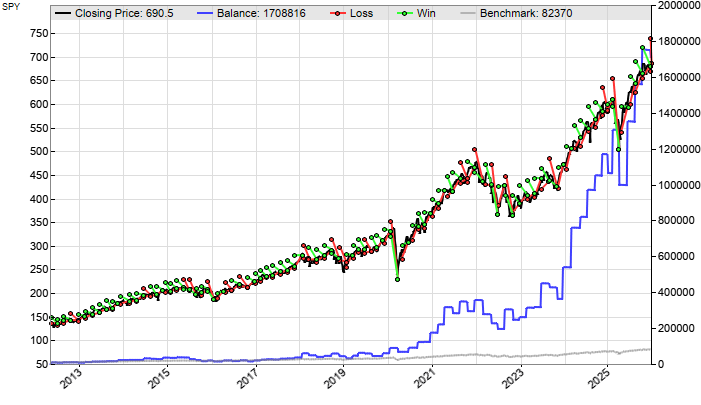Viewport: 701px width, 405px height.
Task: Click the 550 price axis label
Action: point(39,128)
